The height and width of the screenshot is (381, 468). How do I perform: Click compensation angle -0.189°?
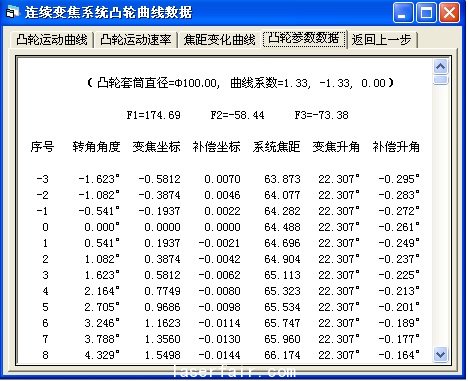click(399, 323)
